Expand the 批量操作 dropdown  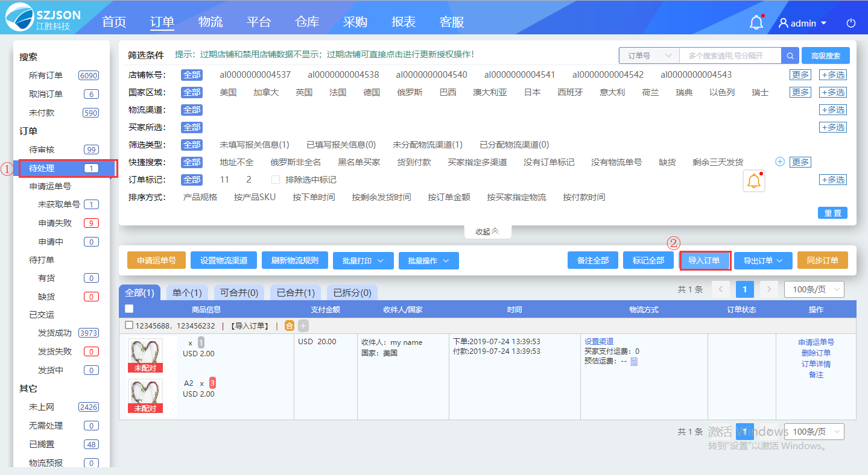[x=429, y=260]
